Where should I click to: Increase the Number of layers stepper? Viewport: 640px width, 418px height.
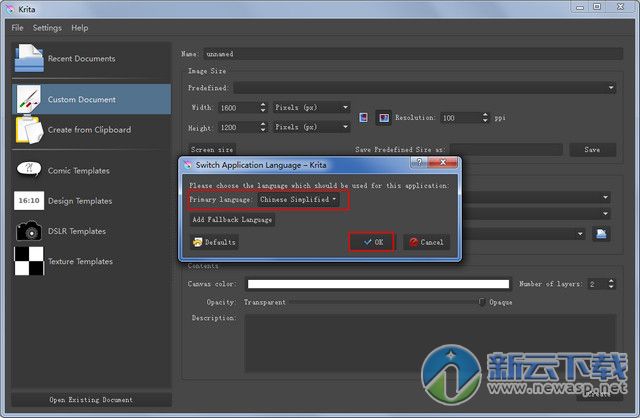pos(611,281)
